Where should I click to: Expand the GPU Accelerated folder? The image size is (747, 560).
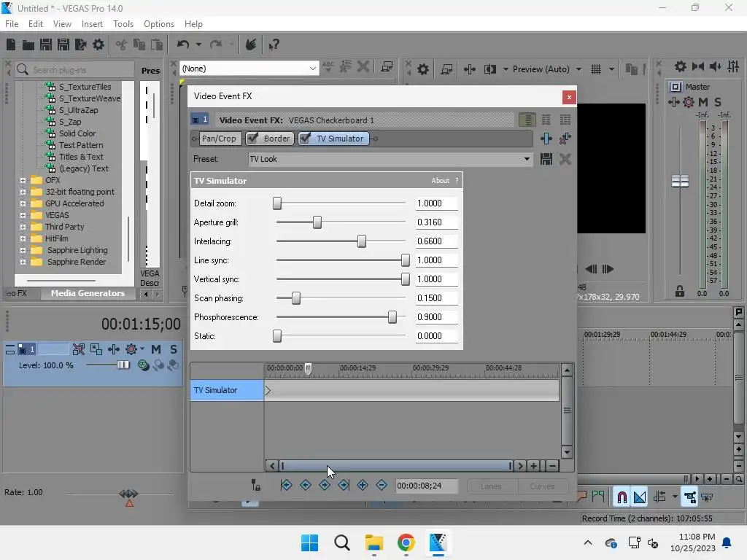click(x=23, y=204)
